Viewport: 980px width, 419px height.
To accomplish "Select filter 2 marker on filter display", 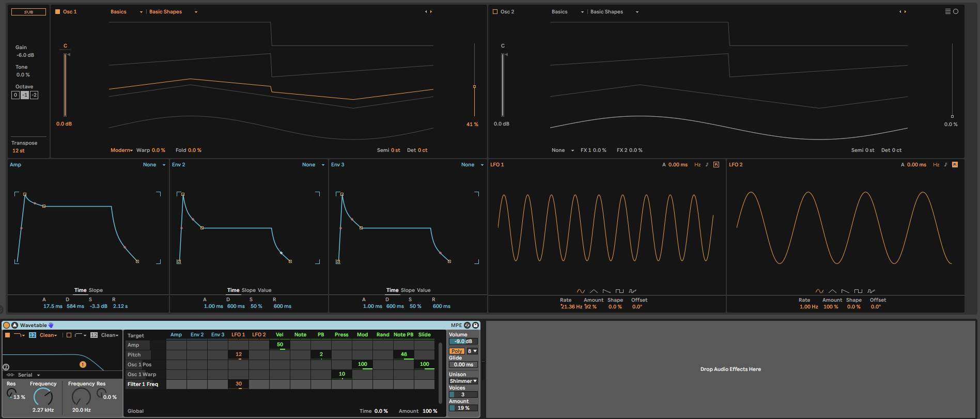I will pos(6,367).
